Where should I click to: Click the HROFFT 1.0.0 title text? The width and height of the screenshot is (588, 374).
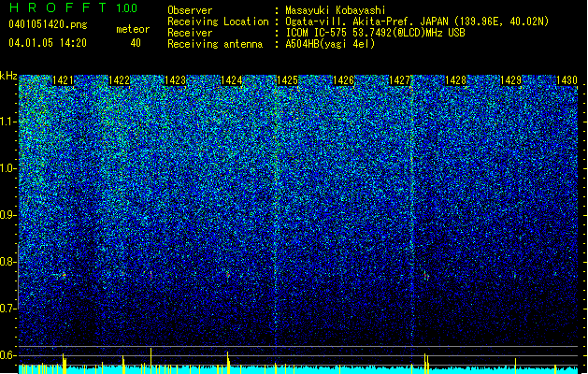[74, 7]
